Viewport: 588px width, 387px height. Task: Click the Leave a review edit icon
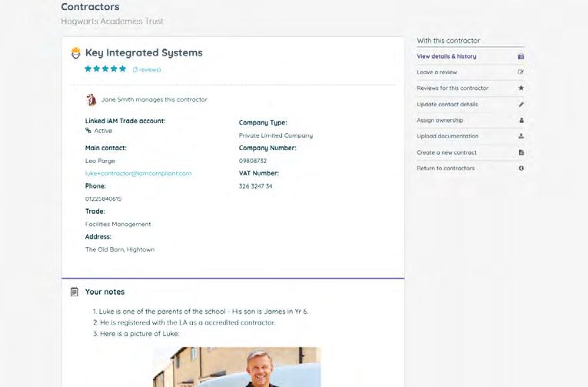click(521, 72)
